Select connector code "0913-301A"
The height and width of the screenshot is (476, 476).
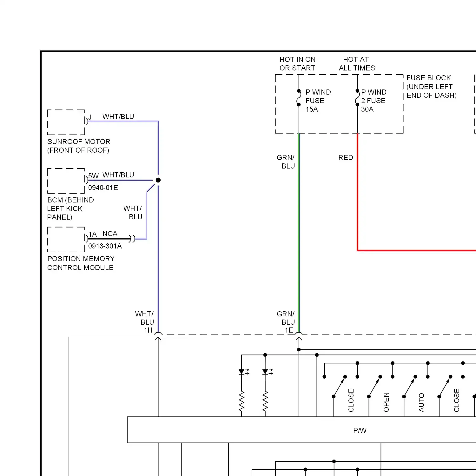click(105, 246)
